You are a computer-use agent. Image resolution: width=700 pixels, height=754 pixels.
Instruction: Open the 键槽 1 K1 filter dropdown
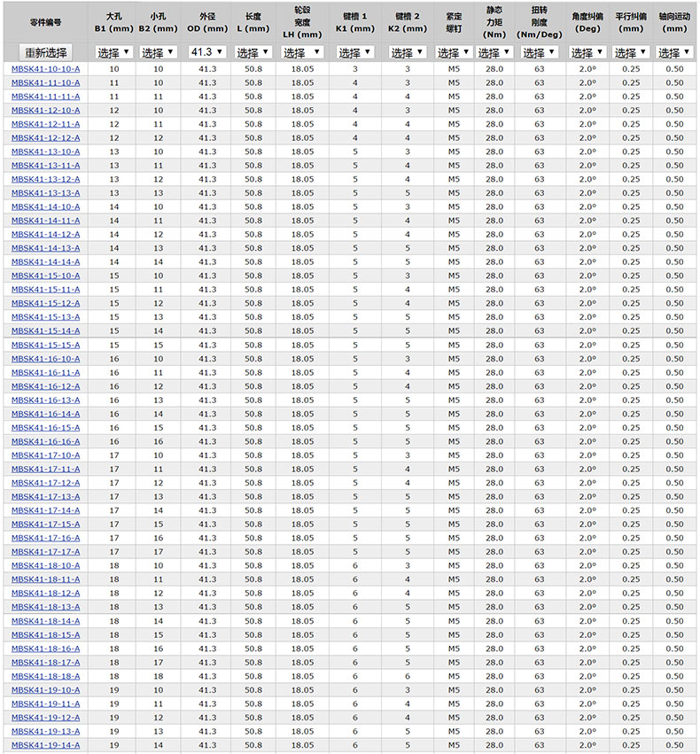pyautogui.click(x=355, y=52)
